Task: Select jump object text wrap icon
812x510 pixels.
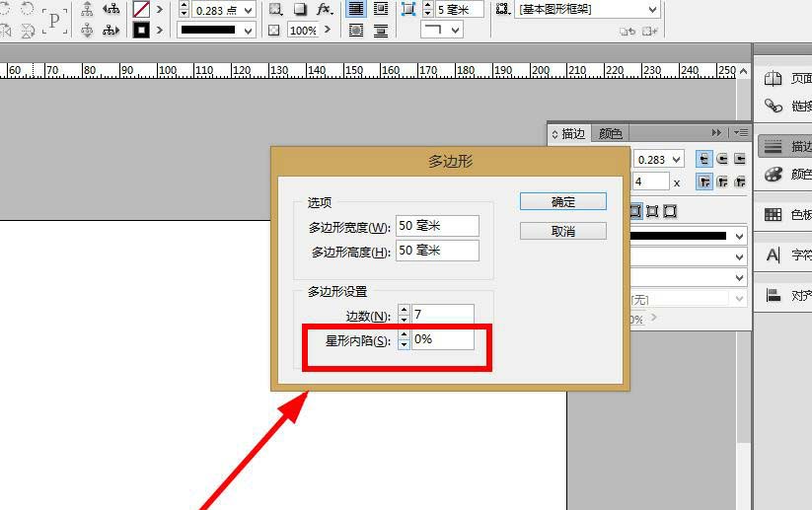Action: pyautogui.click(x=381, y=31)
